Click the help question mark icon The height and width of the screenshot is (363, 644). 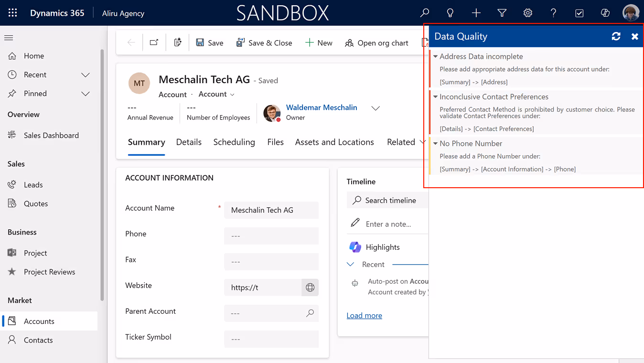[553, 13]
